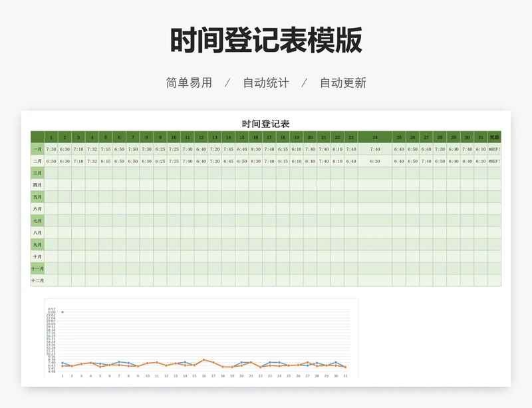Select the 一月 day 26 cell 6:50
532x408 pixels.
tap(412, 149)
